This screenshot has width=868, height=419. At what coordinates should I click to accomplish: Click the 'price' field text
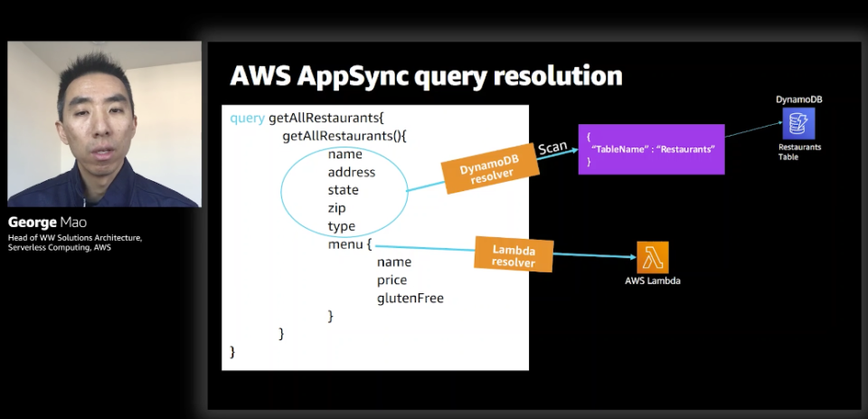[392, 281]
